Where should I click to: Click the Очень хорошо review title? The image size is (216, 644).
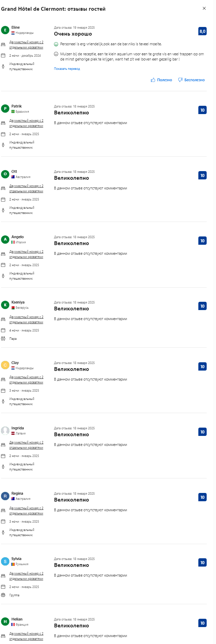pos(73,34)
